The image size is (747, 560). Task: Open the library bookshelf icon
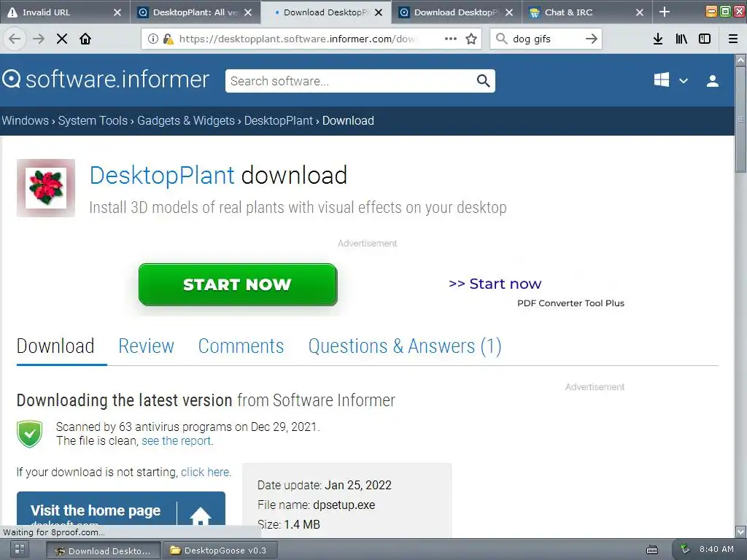point(681,39)
